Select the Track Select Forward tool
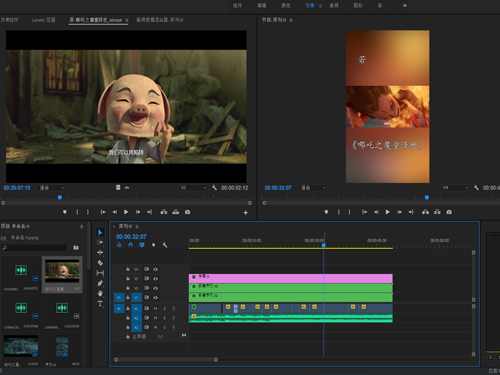The height and width of the screenshot is (375, 500). (100, 242)
